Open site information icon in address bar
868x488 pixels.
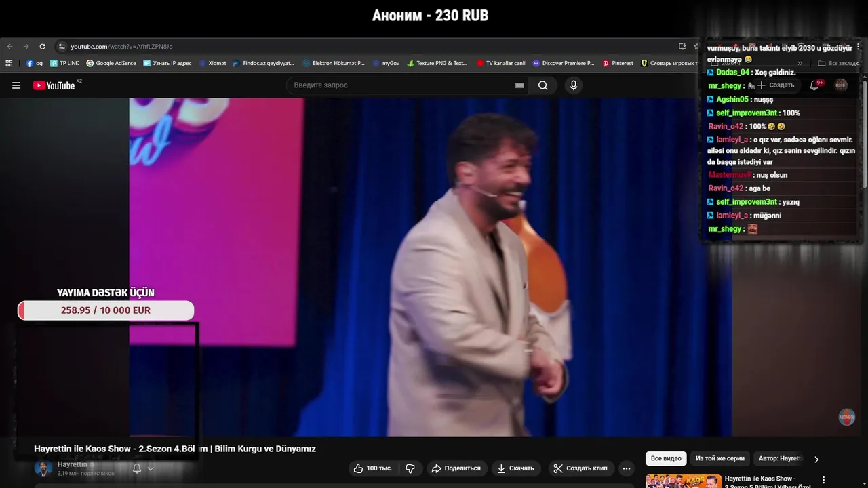click(62, 47)
